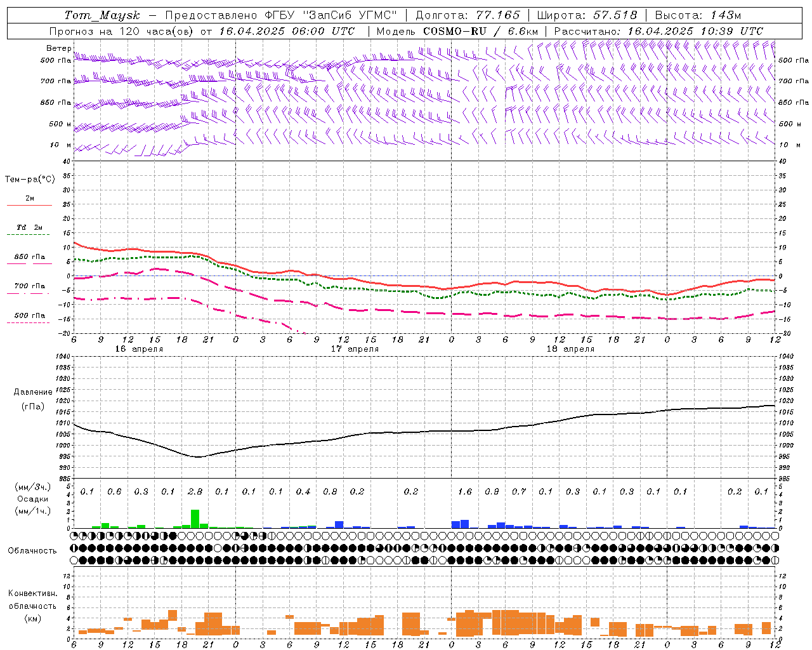Click the 0.7 precipitation total value
Screen dimensions: 812x650
[519, 492]
